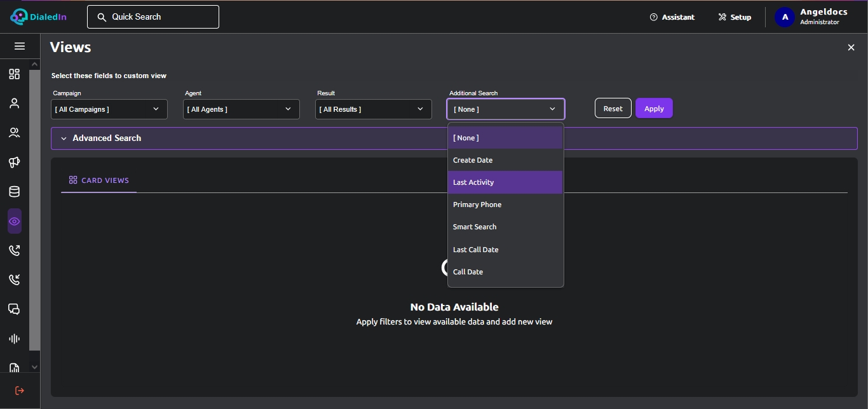Open the Result dropdown
Viewport: 868px width, 409px height.
coord(374,109)
